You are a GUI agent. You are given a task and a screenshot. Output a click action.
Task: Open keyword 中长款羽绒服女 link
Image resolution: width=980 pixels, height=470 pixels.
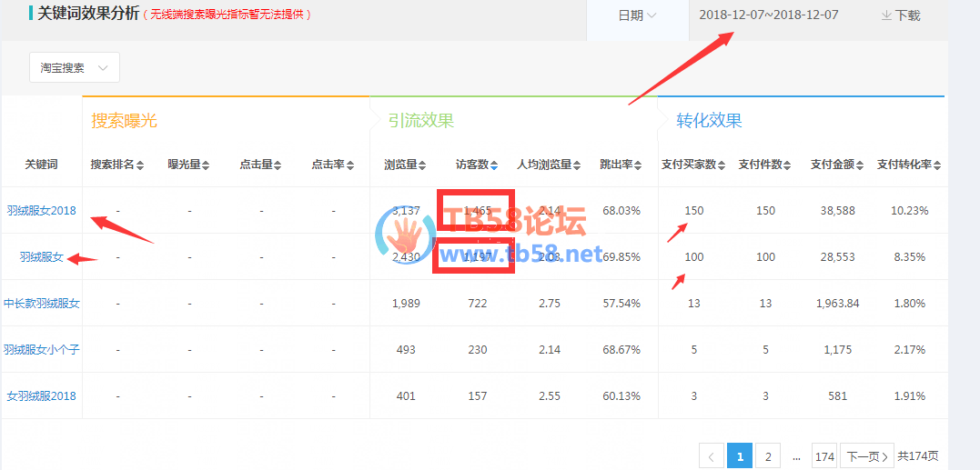(x=41, y=304)
